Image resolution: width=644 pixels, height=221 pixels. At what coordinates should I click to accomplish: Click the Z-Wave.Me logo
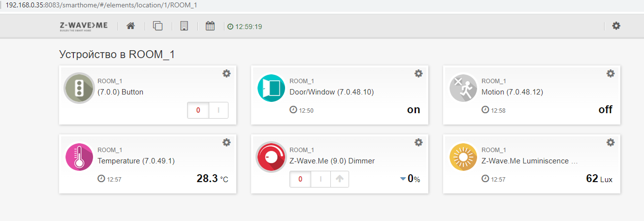(x=84, y=26)
